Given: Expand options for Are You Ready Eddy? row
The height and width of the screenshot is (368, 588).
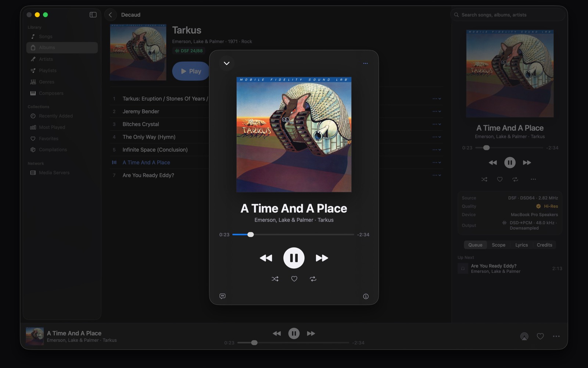Looking at the screenshot, I should tap(437, 175).
